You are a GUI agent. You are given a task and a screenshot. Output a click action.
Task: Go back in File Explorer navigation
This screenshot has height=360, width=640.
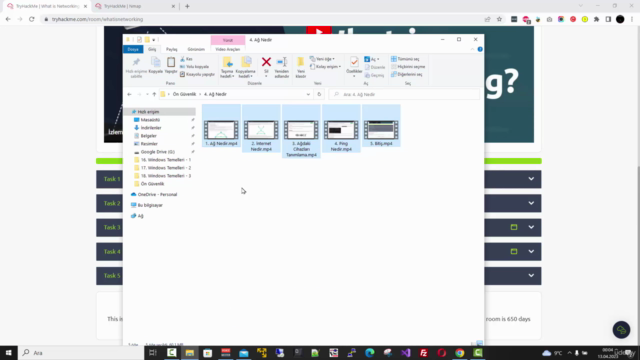point(129,94)
